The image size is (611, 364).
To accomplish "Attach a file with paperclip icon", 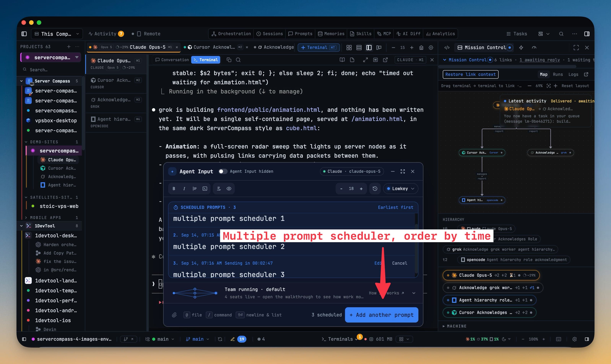I will point(174,315).
